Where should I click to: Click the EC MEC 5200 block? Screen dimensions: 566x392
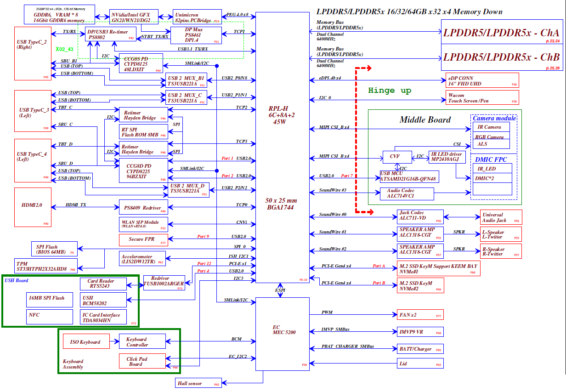(282, 334)
